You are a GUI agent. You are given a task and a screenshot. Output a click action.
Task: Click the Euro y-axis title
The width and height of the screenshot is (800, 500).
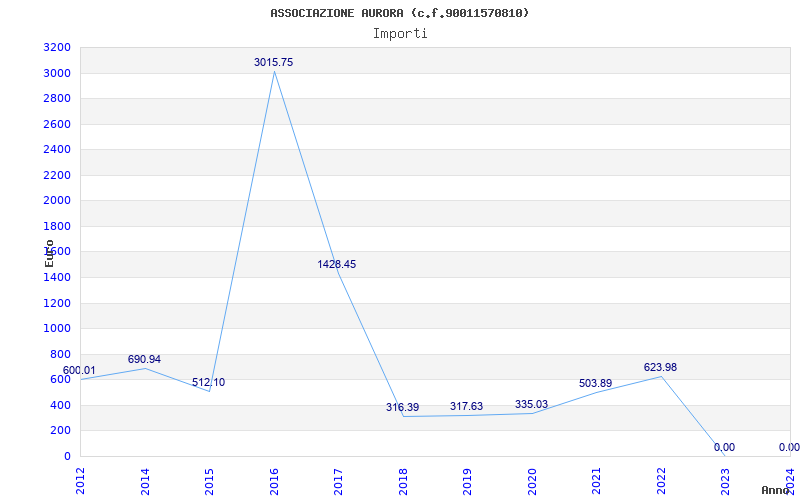pyautogui.click(x=49, y=253)
